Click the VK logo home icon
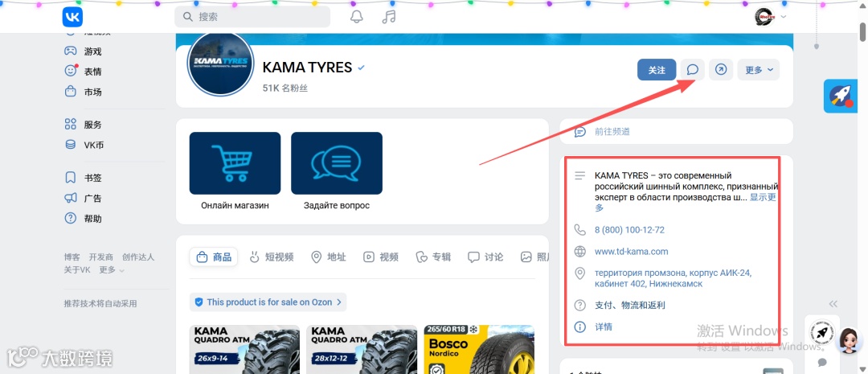868x374 pixels. (72, 17)
